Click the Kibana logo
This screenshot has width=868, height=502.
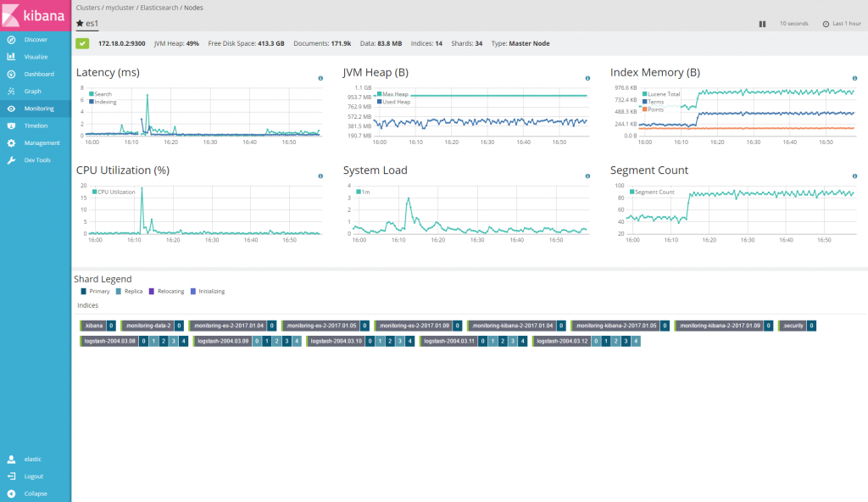click(36, 15)
